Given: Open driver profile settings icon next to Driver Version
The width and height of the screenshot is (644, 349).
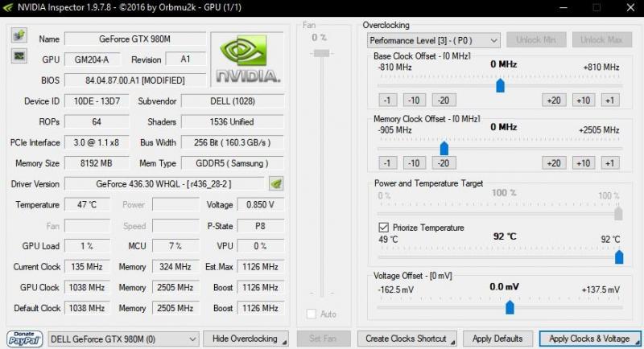Looking at the screenshot, I should [x=276, y=183].
